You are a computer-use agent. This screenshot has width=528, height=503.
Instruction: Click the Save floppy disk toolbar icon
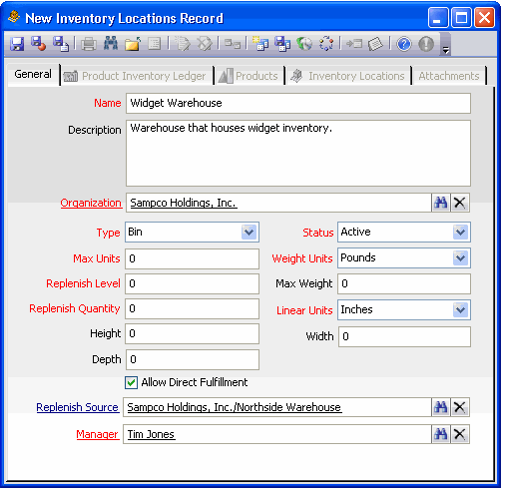click(x=17, y=44)
